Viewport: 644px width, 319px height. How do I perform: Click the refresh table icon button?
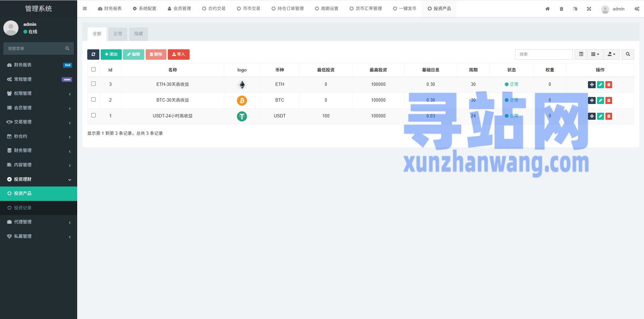93,54
